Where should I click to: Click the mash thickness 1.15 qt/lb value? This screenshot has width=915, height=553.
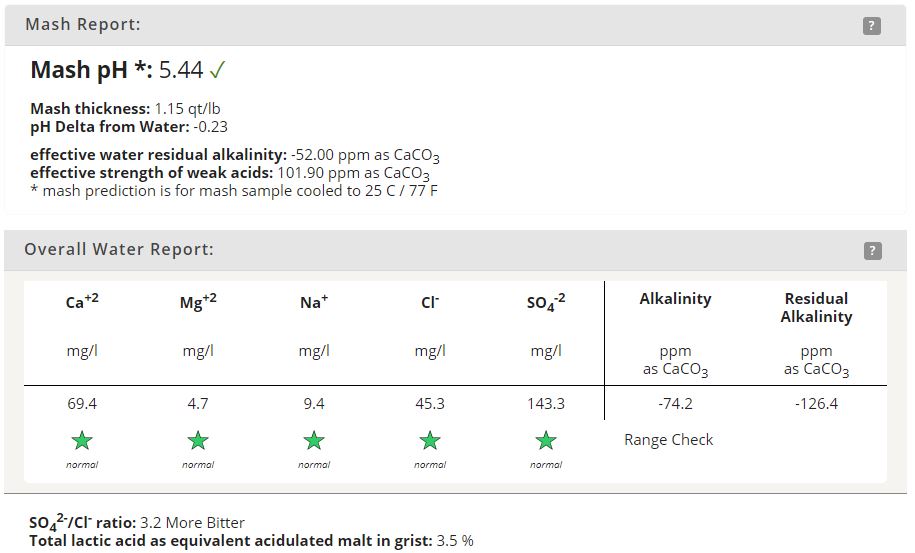(x=187, y=108)
